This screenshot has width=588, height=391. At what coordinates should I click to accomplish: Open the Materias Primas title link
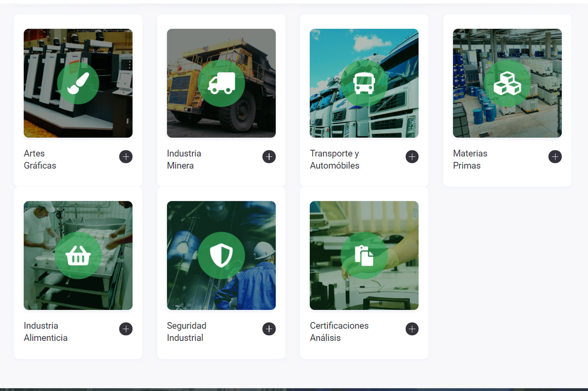(470, 159)
